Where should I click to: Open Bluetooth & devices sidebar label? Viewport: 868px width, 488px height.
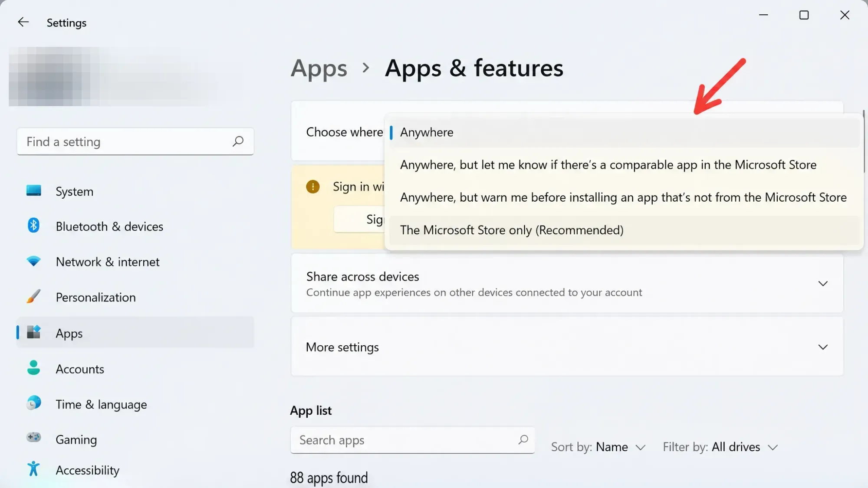pos(109,226)
